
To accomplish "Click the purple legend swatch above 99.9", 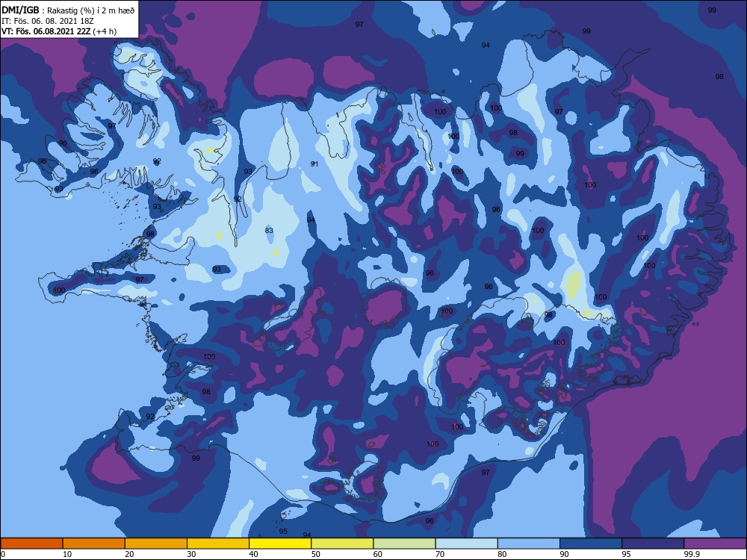I will tap(715, 544).
